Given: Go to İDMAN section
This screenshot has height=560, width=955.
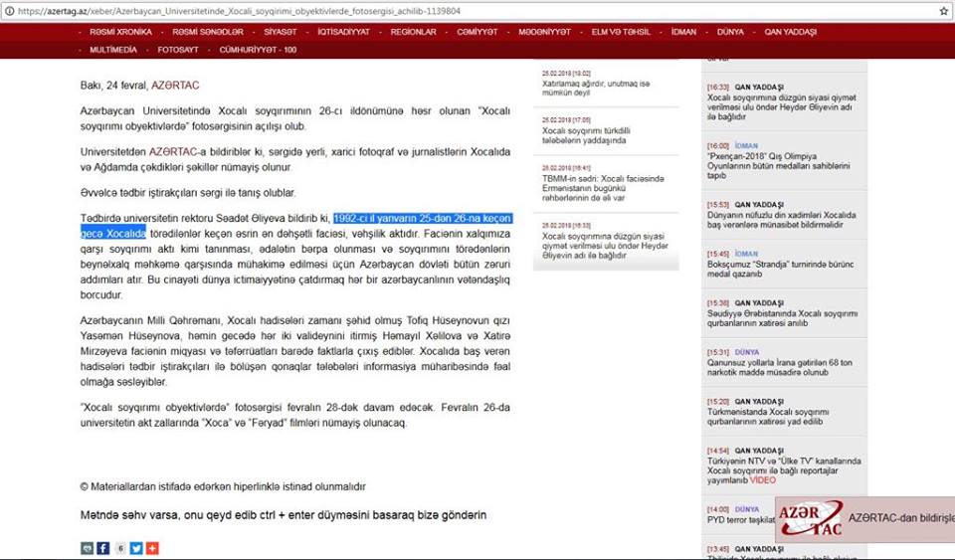Looking at the screenshot, I should pos(683,32).
